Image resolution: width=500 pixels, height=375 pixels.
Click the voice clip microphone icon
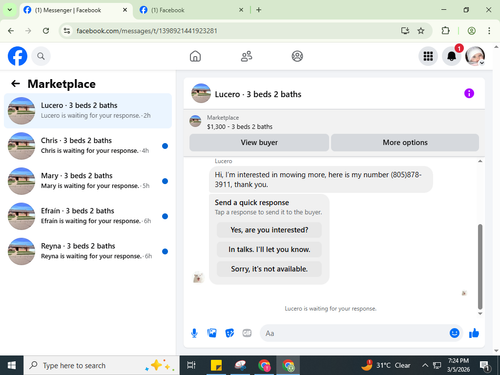coord(194,333)
